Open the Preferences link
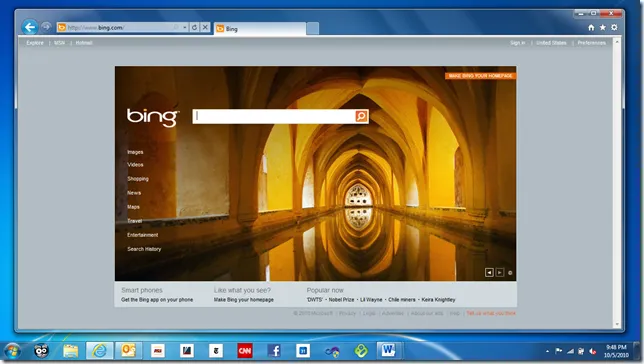This screenshot has width=644, height=364. (591, 43)
